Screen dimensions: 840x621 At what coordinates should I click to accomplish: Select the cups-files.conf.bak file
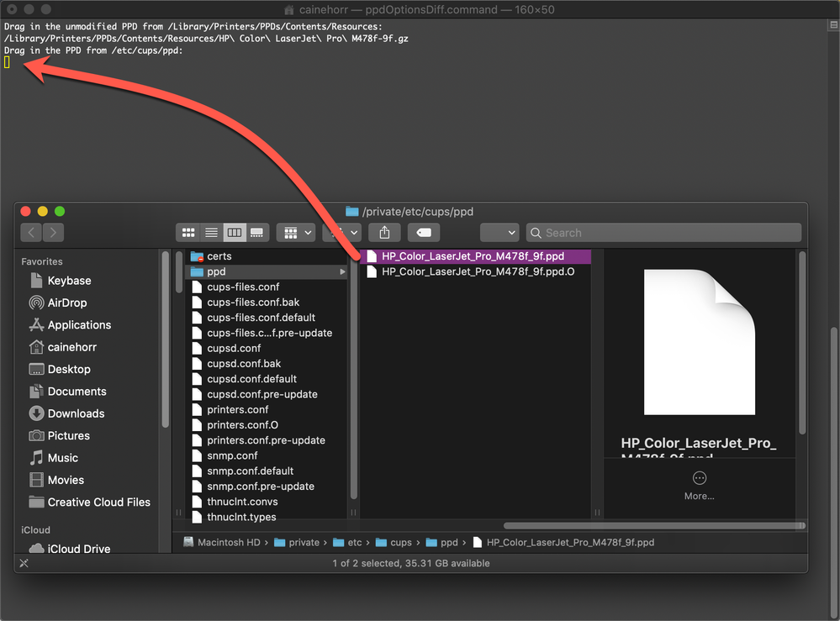(267, 303)
